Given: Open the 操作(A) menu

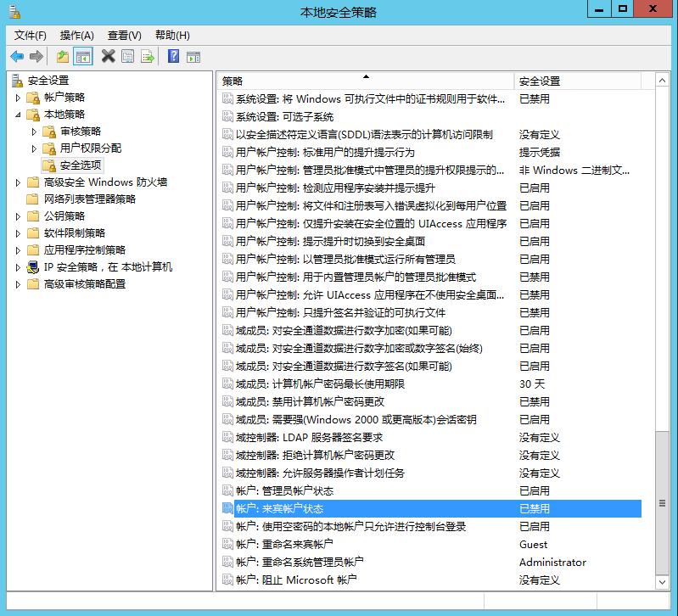Looking at the screenshot, I should pos(77,36).
